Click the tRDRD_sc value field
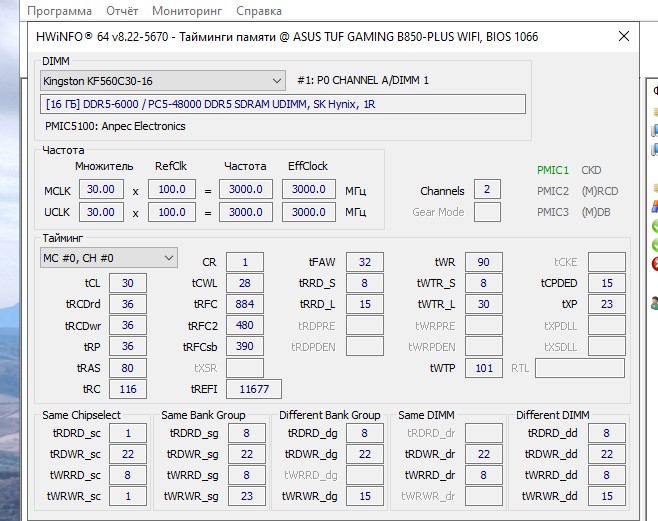This screenshot has height=521, width=658. point(128,433)
